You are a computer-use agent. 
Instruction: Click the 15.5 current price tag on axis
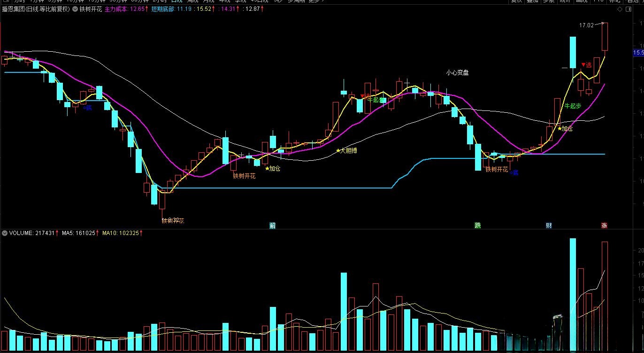click(638, 52)
